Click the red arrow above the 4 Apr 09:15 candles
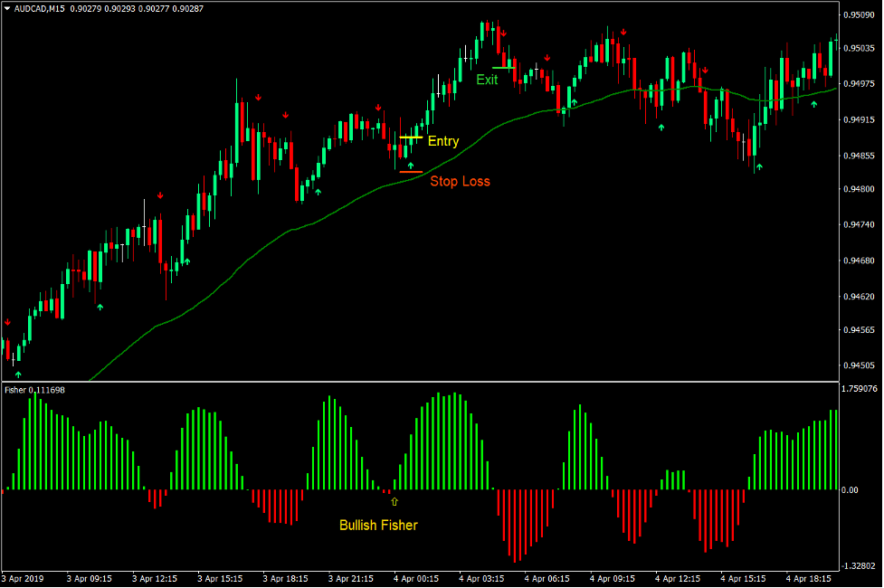This screenshot has width=884, height=588. [623, 32]
